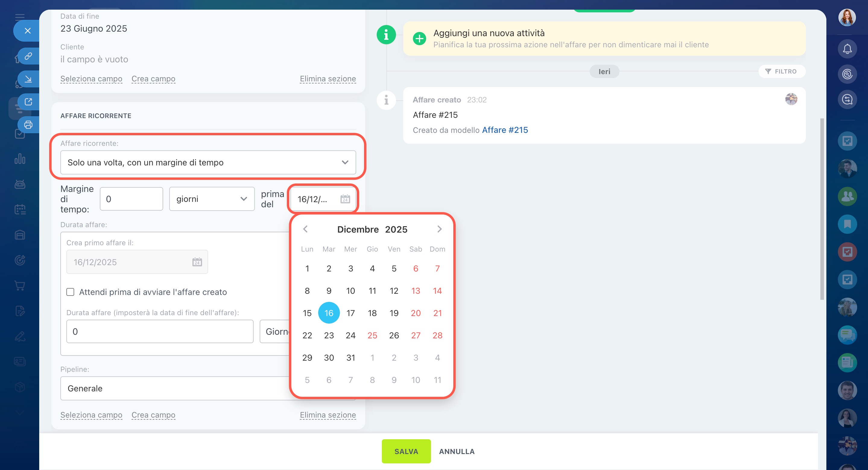Click the copy link icon

pos(28,56)
